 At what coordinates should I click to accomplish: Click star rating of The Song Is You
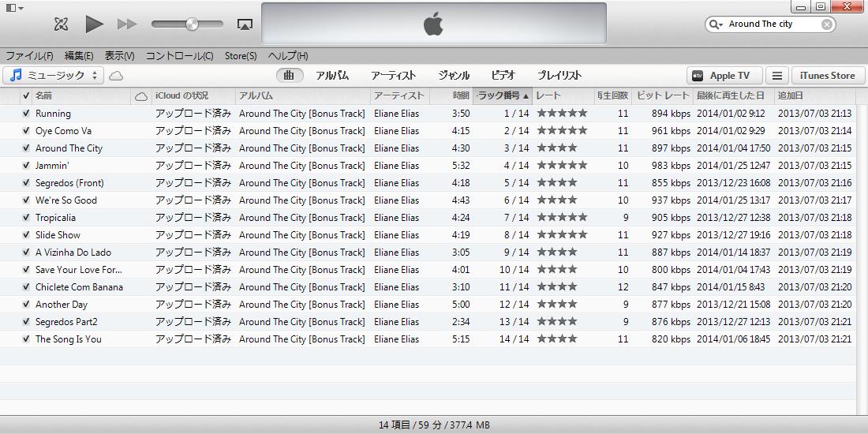[556, 339]
